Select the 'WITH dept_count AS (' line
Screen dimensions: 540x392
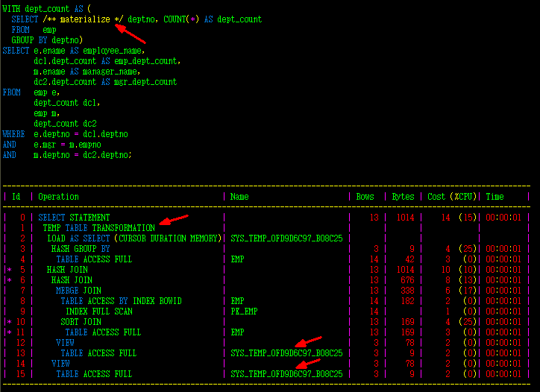[46, 9]
